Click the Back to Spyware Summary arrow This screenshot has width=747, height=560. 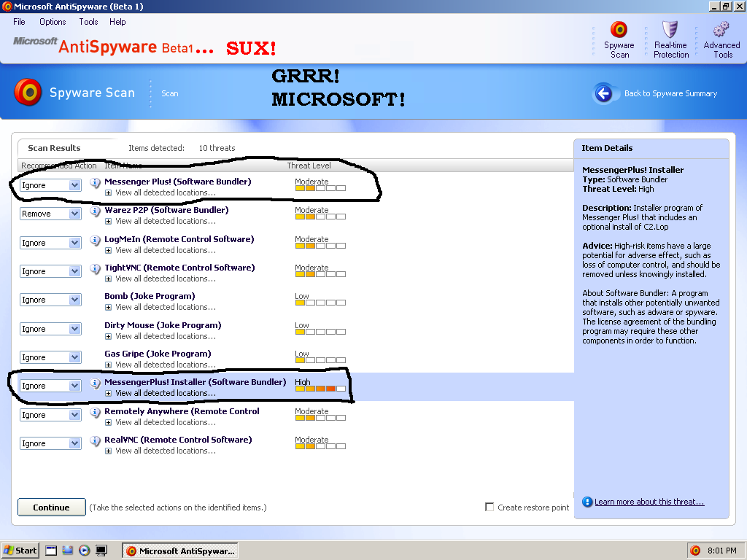point(603,93)
